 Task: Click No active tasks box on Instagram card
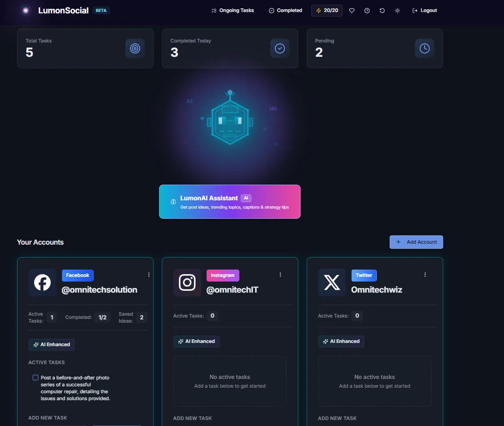[x=230, y=381]
